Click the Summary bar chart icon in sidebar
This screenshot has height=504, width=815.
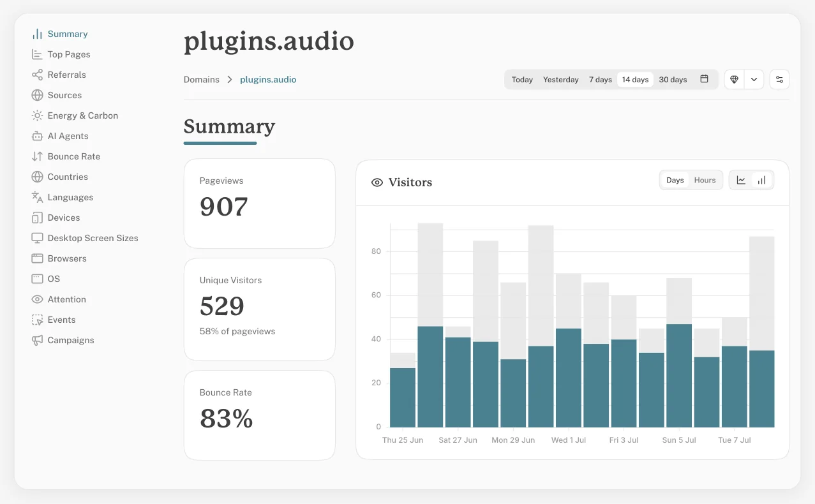37,34
